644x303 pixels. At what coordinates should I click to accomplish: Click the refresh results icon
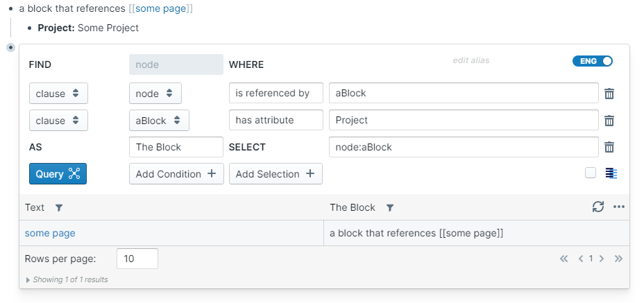[598, 207]
